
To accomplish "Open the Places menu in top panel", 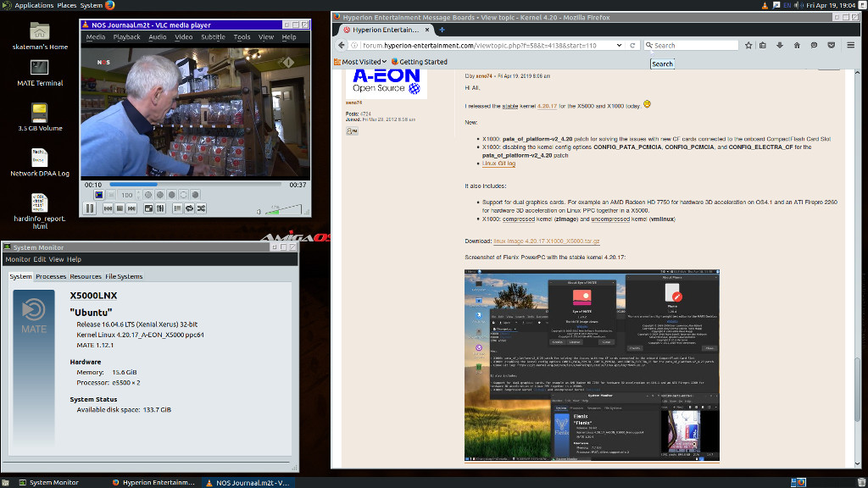I will click(x=67, y=5).
